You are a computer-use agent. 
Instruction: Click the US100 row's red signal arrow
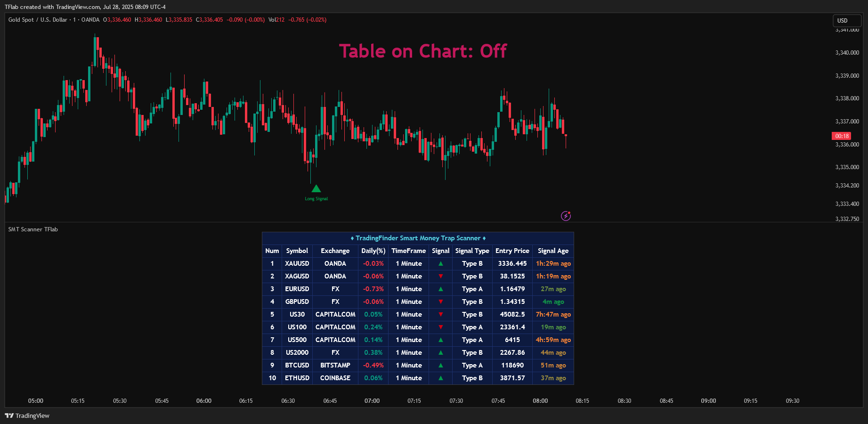coord(441,327)
